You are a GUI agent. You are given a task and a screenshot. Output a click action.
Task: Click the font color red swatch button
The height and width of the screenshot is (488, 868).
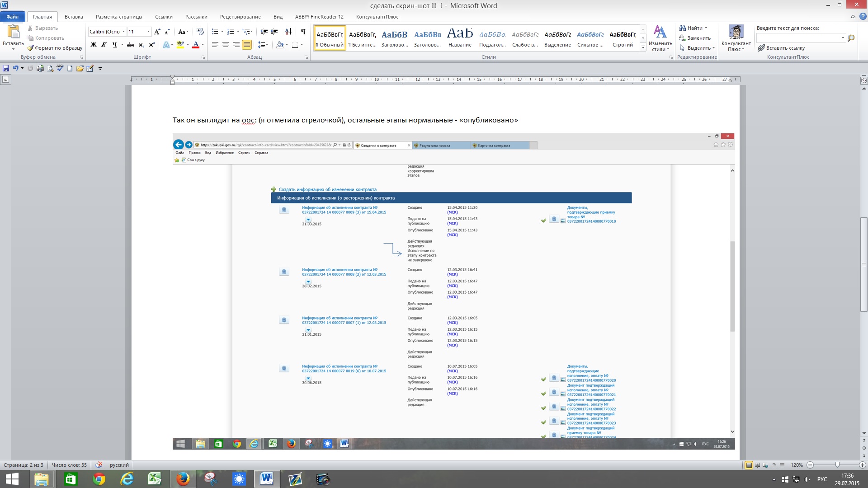coord(196,45)
